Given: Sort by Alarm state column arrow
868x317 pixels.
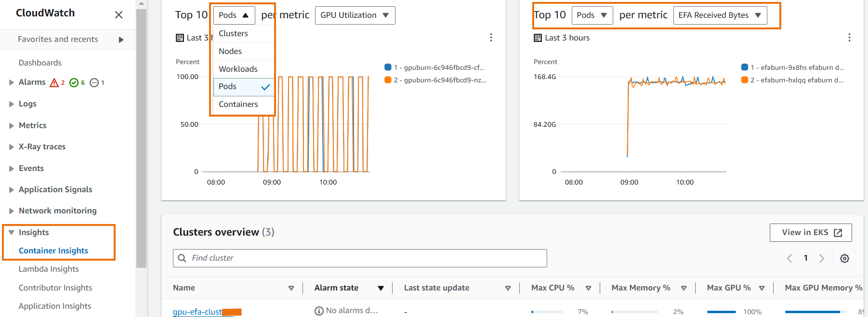Looking at the screenshot, I should pos(381,288).
